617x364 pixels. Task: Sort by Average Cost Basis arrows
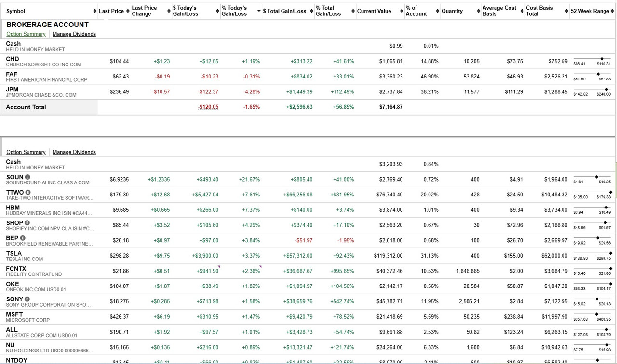523,11
